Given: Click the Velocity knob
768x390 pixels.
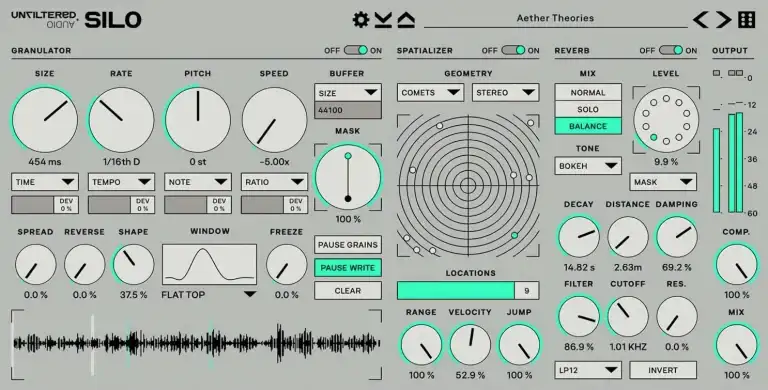Looking at the screenshot, I should 470,344.
